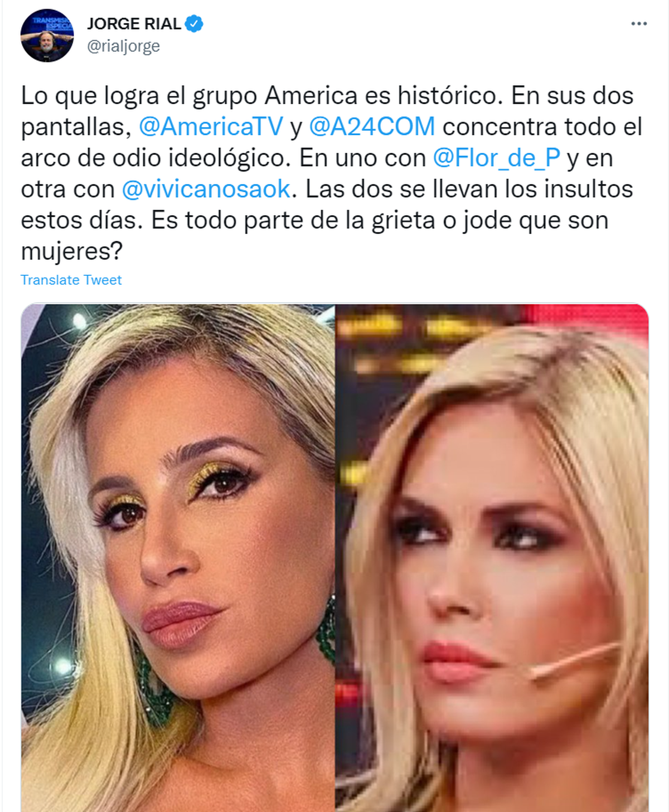This screenshot has width=669, height=812.
Task: Open the @A24COM mention
Action: tap(372, 127)
